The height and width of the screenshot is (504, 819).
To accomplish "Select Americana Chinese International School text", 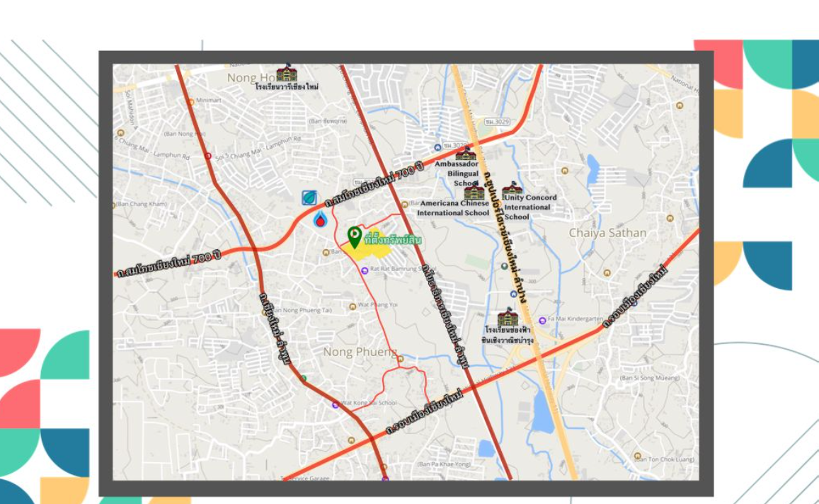I will pos(453,208).
